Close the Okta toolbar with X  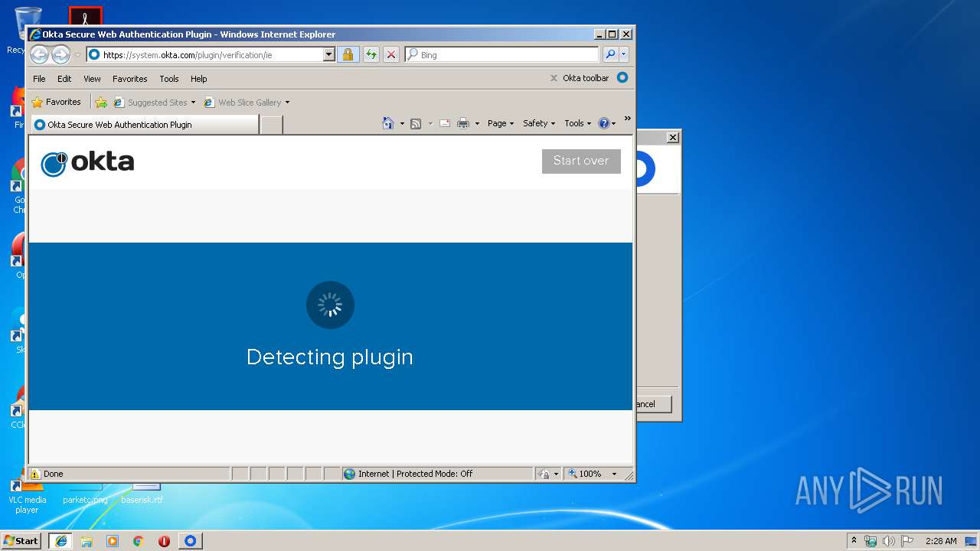coord(554,78)
